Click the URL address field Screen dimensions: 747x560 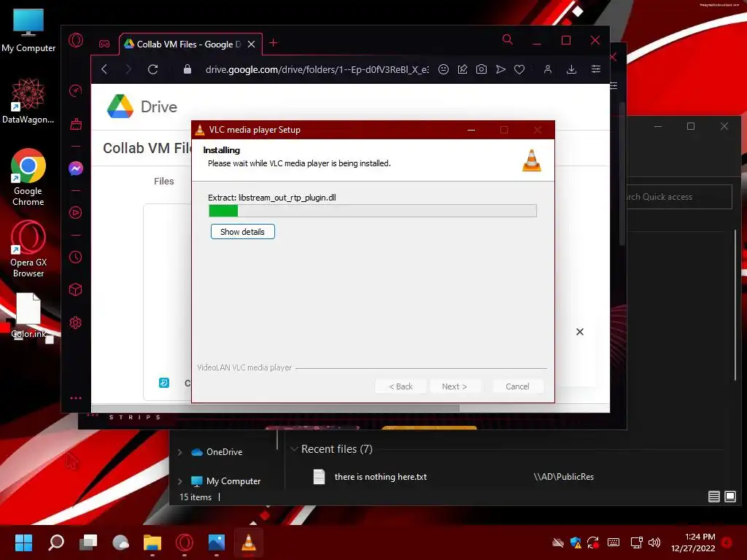(x=317, y=69)
